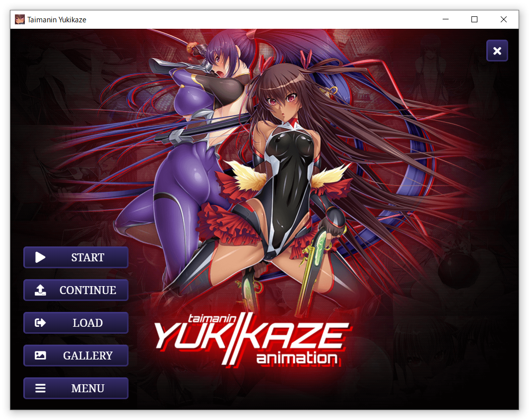Open the GALLERY
Screen dimensions: 529x420
pos(76,355)
